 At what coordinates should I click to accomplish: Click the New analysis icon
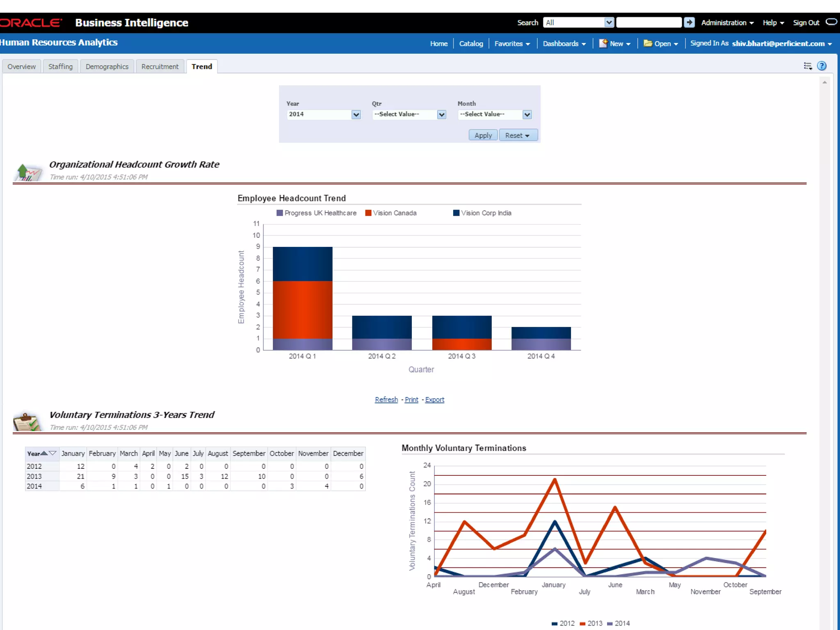603,43
